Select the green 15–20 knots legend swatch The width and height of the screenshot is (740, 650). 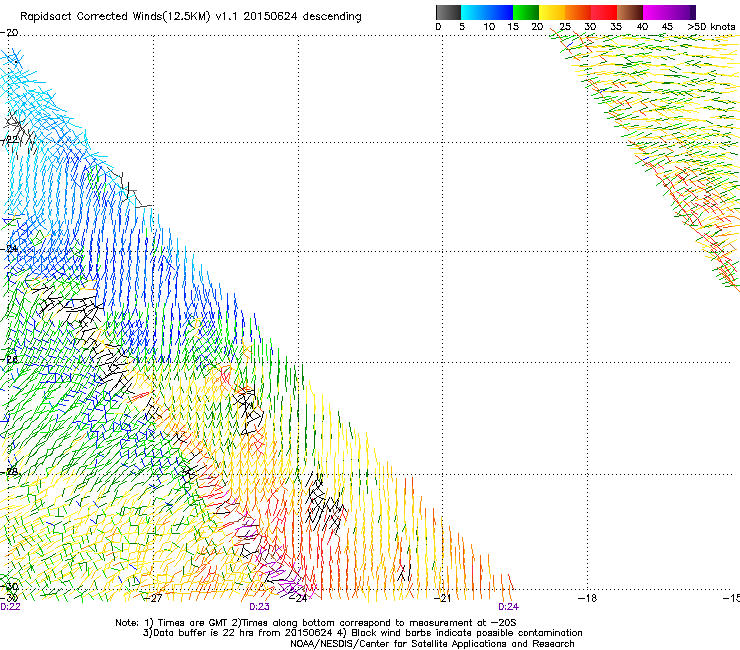click(526, 12)
